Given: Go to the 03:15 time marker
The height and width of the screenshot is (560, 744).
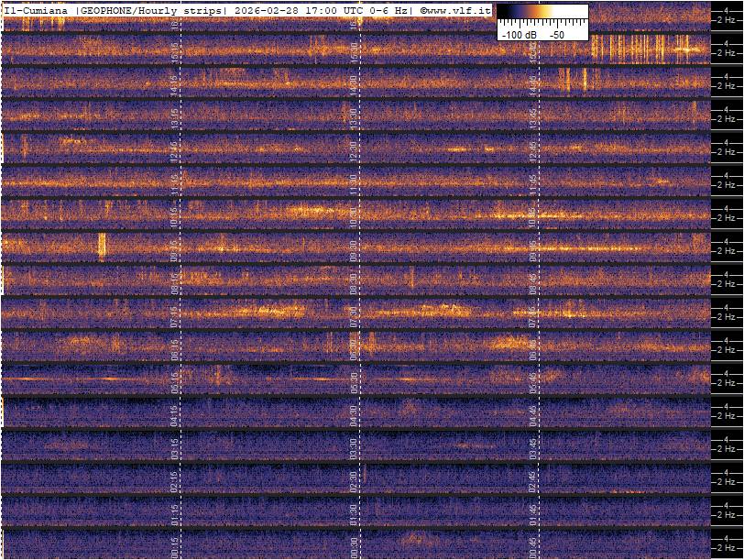Looking at the screenshot, I should [176, 445].
